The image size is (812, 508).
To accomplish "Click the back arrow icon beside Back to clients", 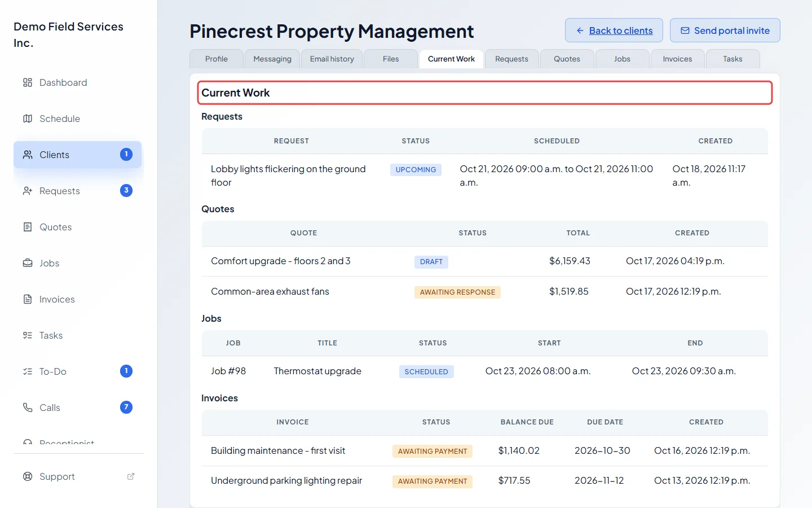I will click(x=580, y=30).
